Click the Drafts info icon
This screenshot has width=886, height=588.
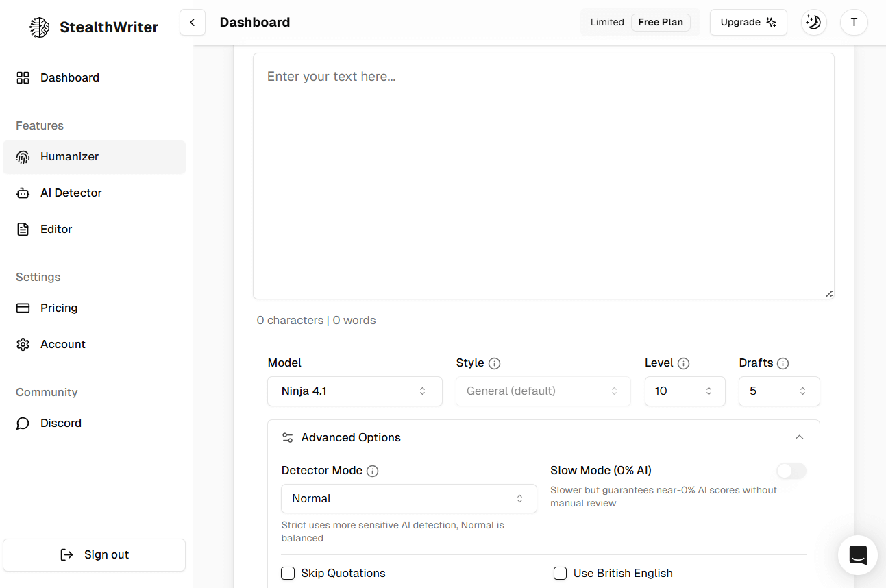pyautogui.click(x=783, y=363)
